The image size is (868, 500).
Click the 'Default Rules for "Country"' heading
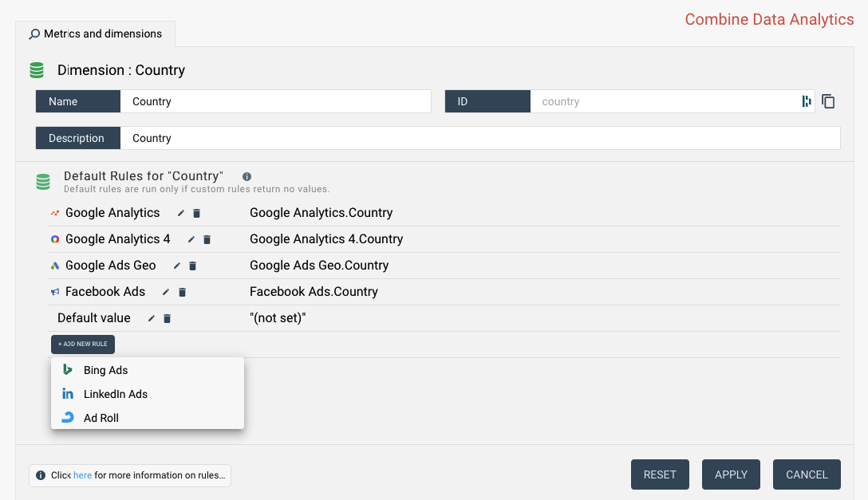point(144,176)
